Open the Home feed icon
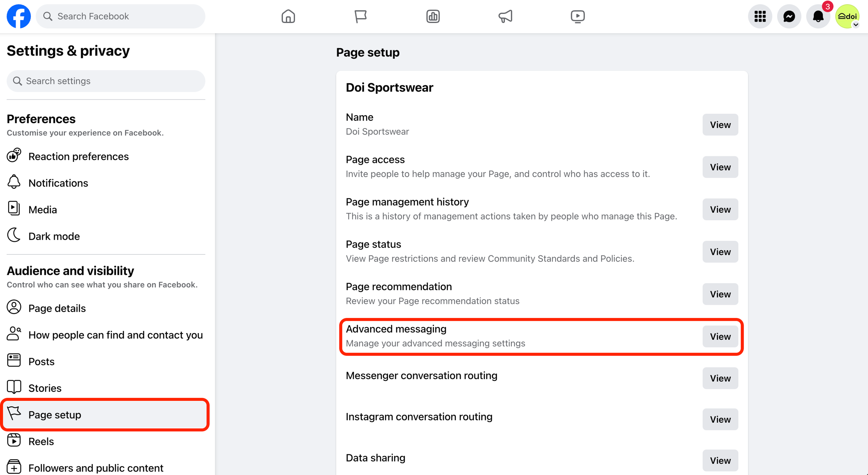This screenshot has height=475, width=868. pyautogui.click(x=288, y=16)
